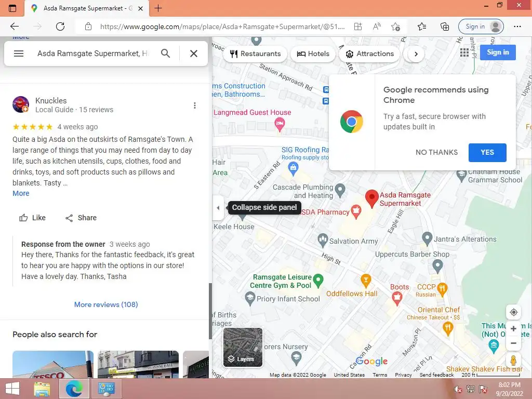Turn on Read aloud in Edge
The width and height of the screenshot is (532, 399).
tap(377, 26)
